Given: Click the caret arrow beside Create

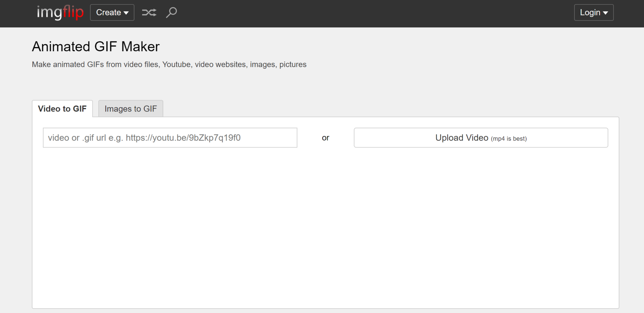Looking at the screenshot, I should pyautogui.click(x=126, y=13).
